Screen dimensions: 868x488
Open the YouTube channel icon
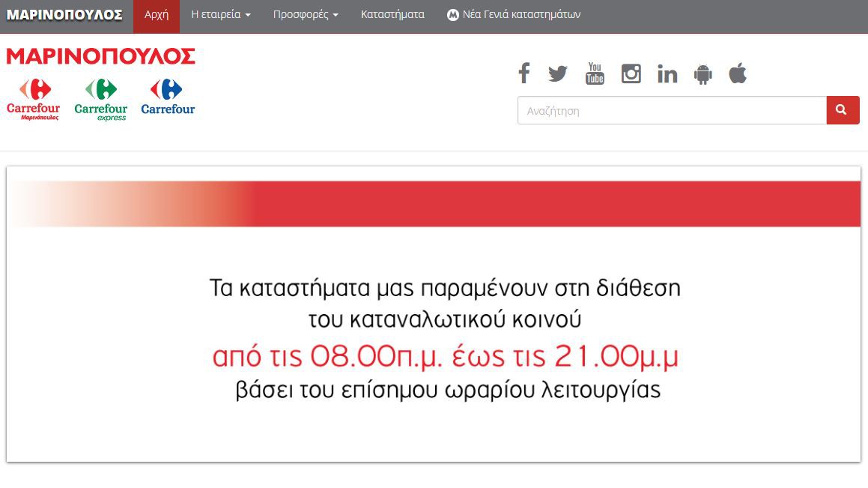tap(595, 73)
